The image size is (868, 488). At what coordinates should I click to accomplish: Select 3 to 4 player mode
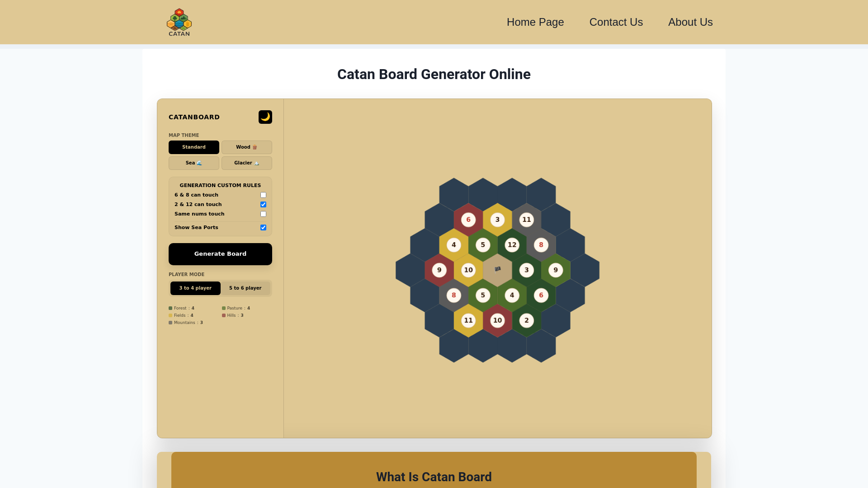(195, 288)
